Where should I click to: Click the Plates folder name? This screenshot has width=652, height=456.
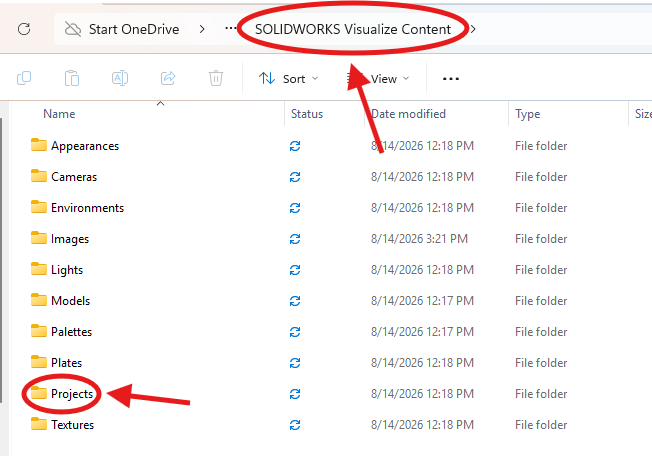click(67, 363)
